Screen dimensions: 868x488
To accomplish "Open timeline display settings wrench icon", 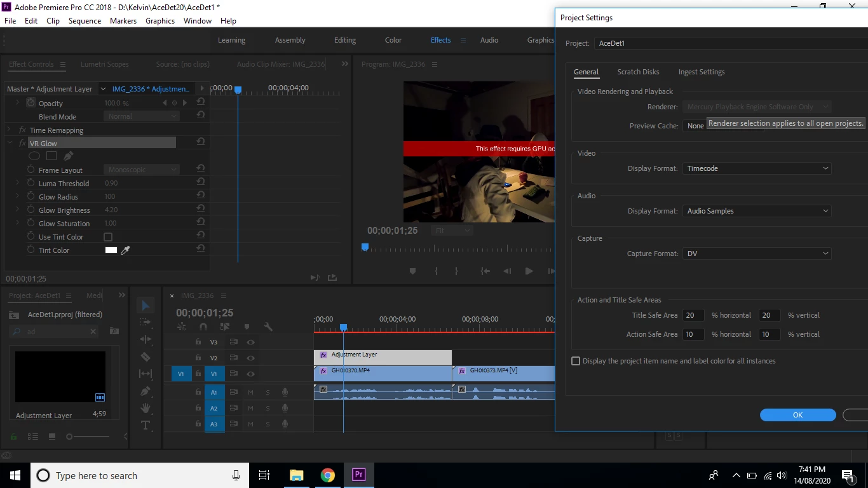I will (x=268, y=327).
